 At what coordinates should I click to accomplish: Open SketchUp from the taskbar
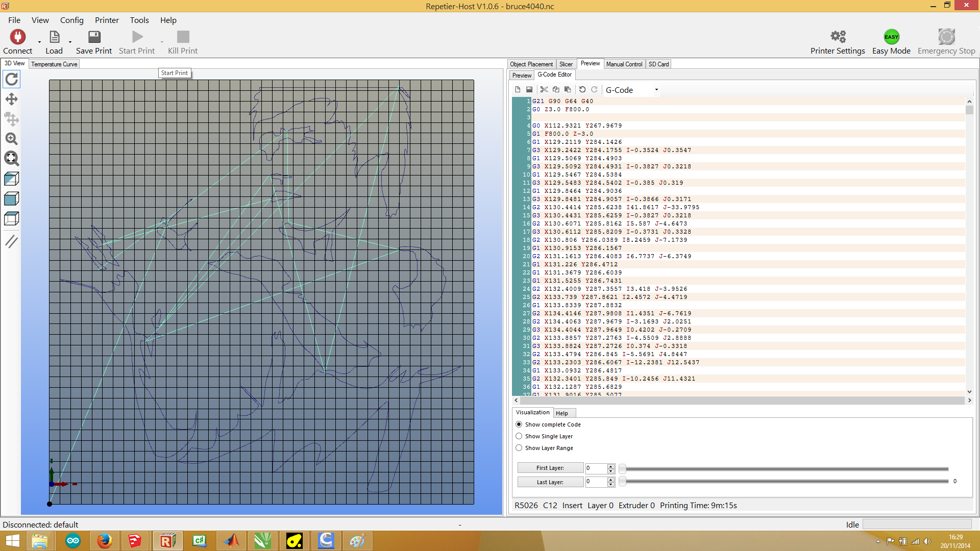(x=135, y=541)
